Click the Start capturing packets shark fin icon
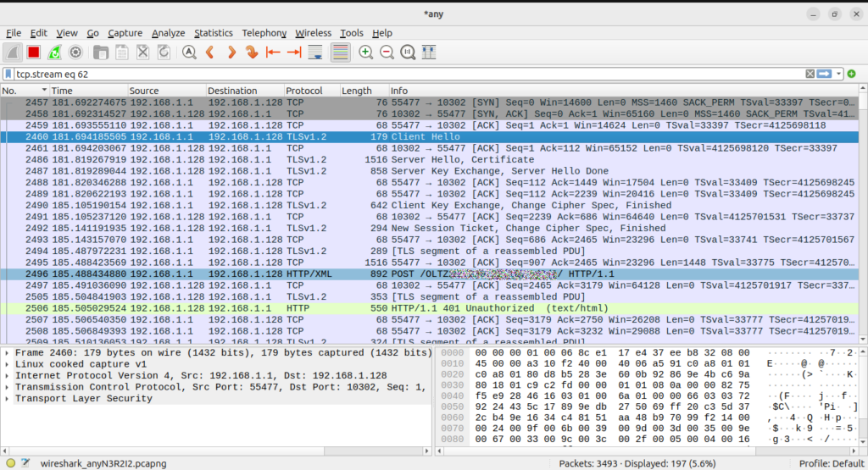The width and height of the screenshot is (868, 470). pyautogui.click(x=12, y=53)
